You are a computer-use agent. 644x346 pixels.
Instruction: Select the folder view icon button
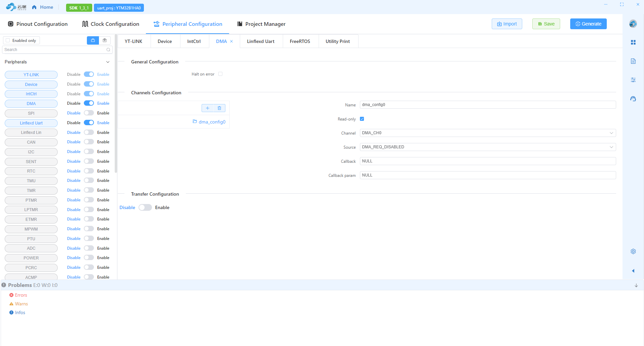coord(93,40)
